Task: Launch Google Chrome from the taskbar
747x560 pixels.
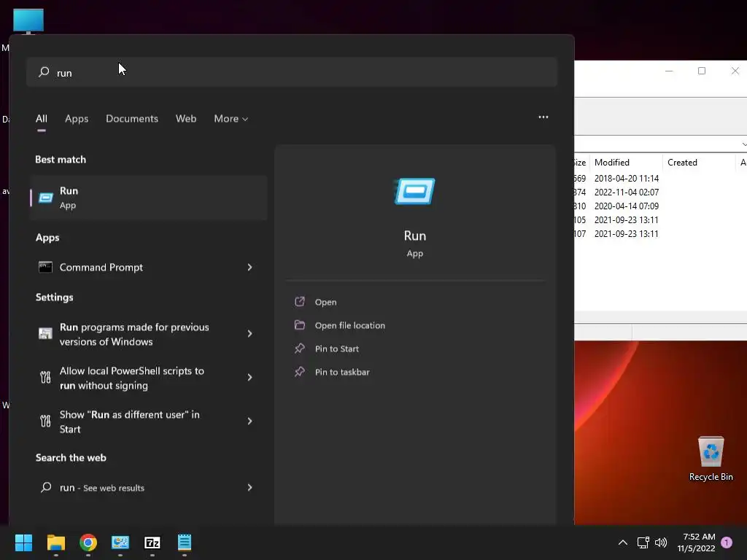Action: click(88, 542)
